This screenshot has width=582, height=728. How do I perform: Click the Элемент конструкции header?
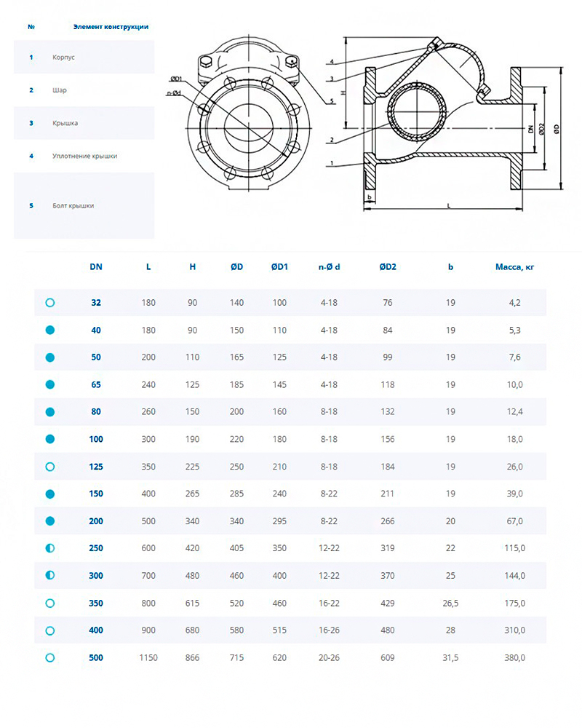[111, 27]
